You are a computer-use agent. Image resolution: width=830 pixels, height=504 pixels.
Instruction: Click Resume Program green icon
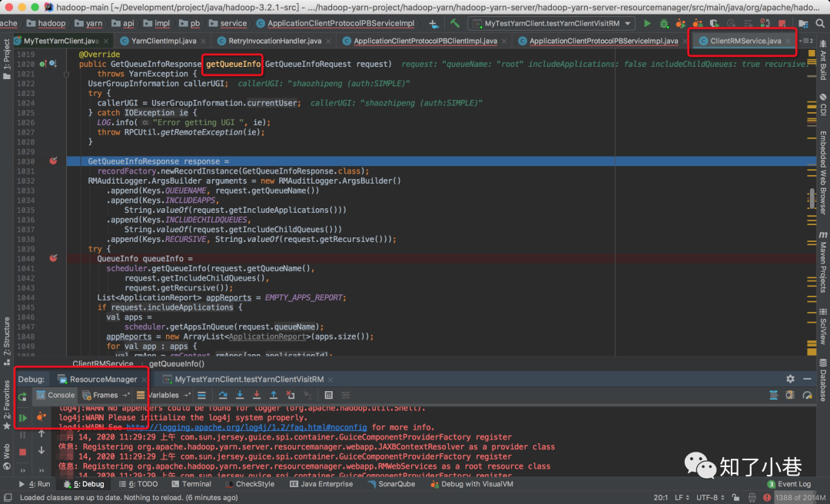click(22, 418)
